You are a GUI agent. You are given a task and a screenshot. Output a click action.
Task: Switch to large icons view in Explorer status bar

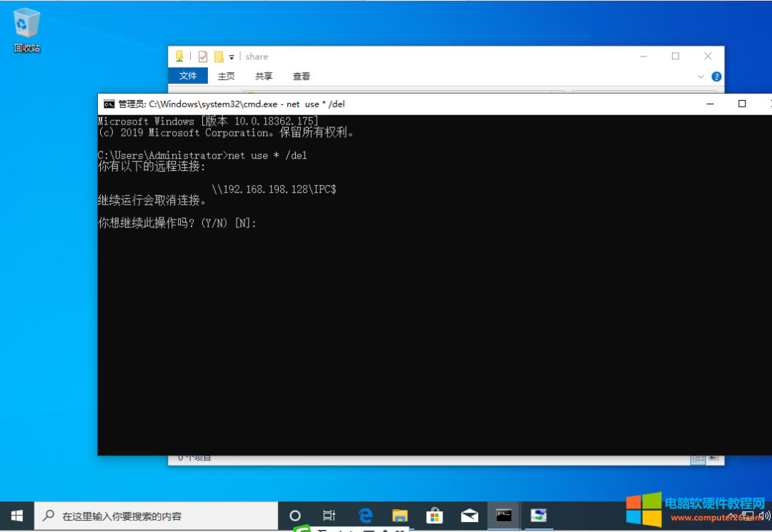pyautogui.click(x=713, y=458)
